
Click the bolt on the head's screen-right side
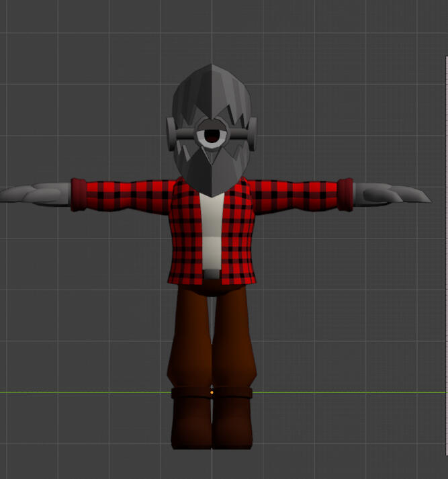[253, 134]
